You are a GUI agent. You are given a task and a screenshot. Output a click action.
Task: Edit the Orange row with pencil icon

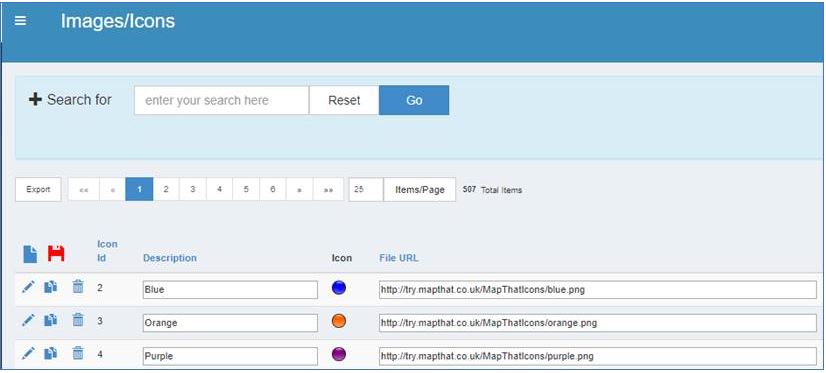point(28,320)
